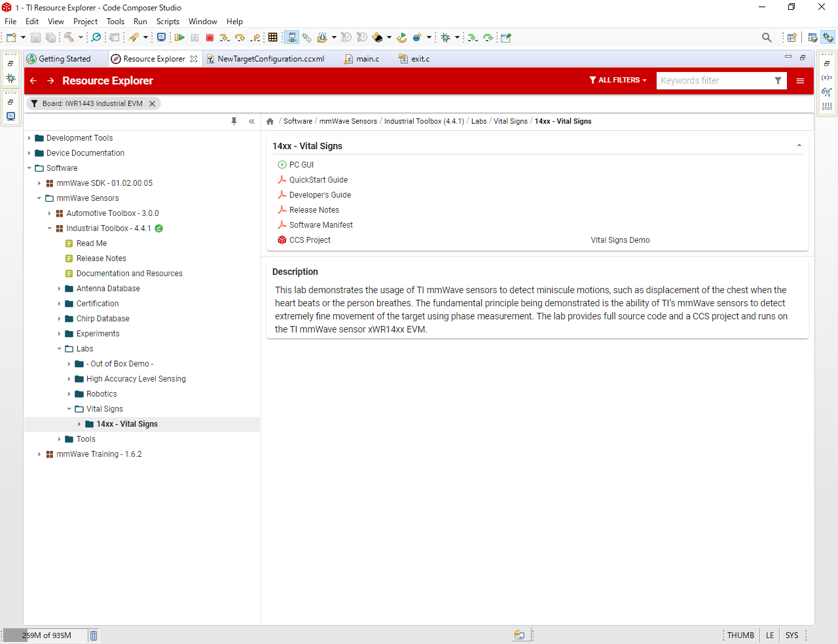
Task: Open the File menu
Action: coord(10,22)
